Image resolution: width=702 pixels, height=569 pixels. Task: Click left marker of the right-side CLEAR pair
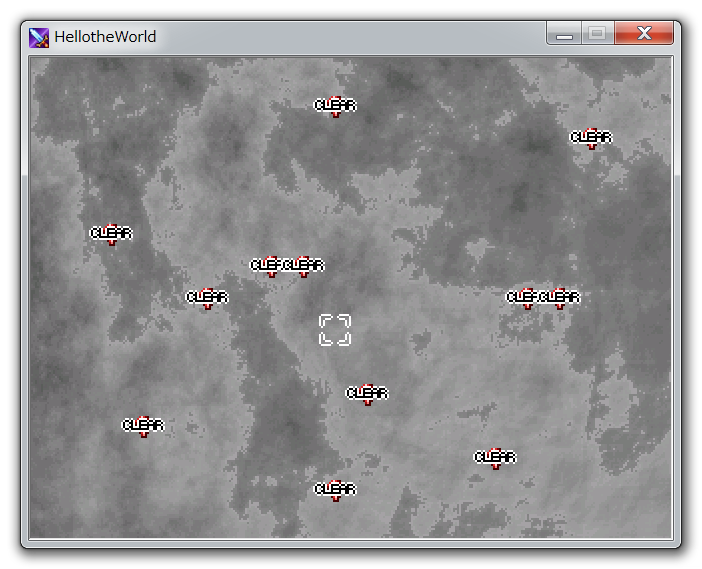524,298
